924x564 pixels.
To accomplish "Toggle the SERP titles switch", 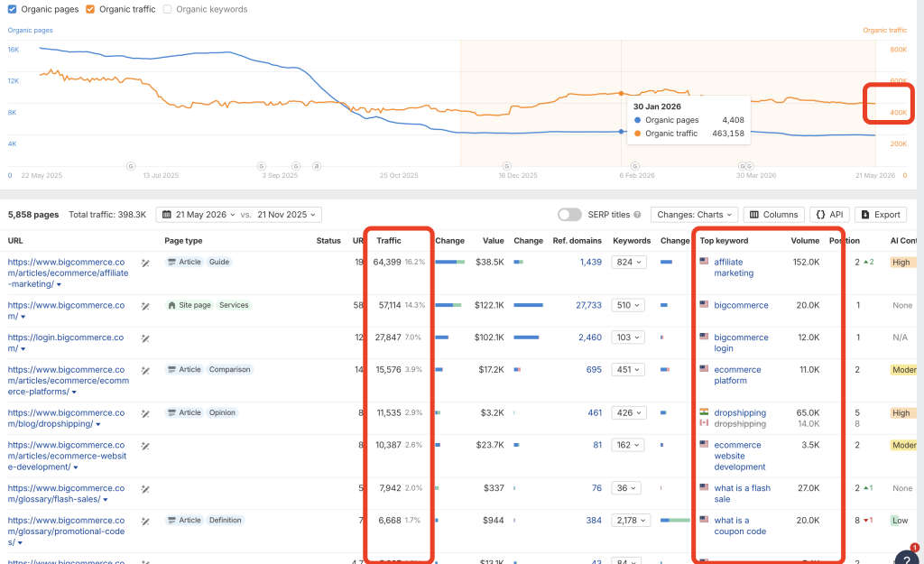I will point(569,215).
